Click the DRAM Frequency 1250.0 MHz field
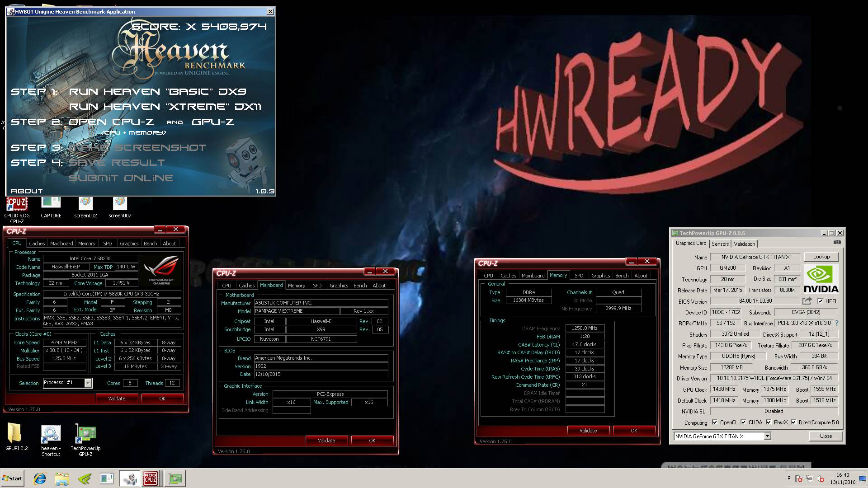Screen dimensions: 868x488 tap(585, 328)
